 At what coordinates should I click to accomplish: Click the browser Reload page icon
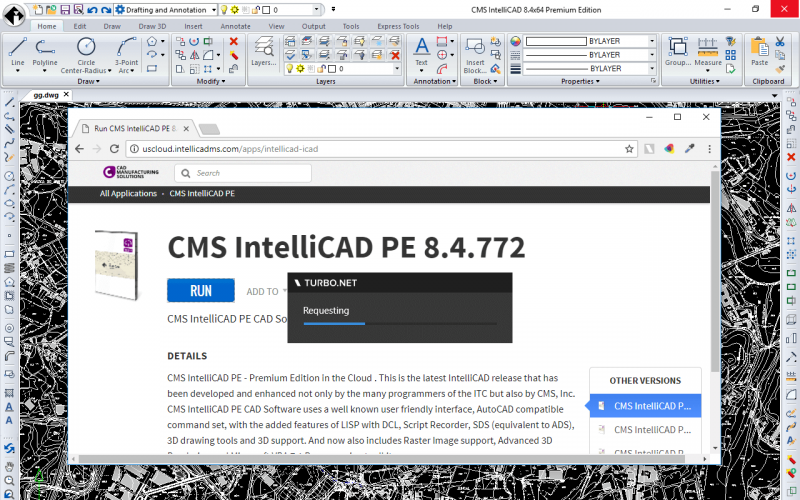point(114,148)
